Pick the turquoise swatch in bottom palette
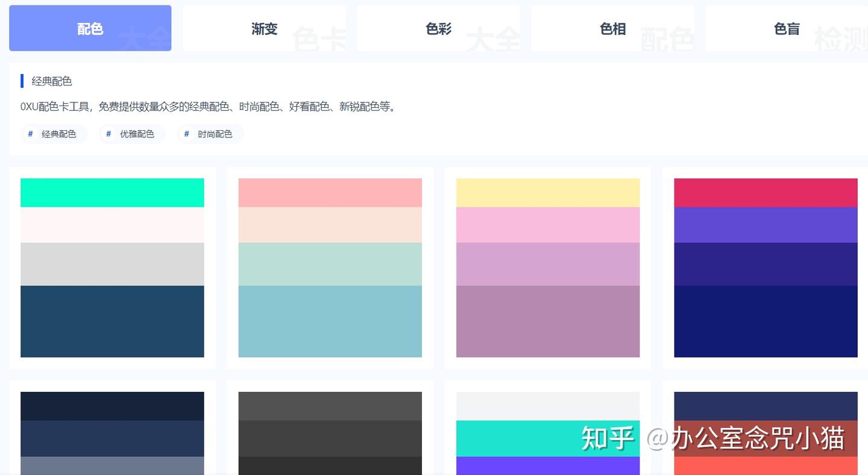The width and height of the screenshot is (868, 475). click(x=548, y=438)
